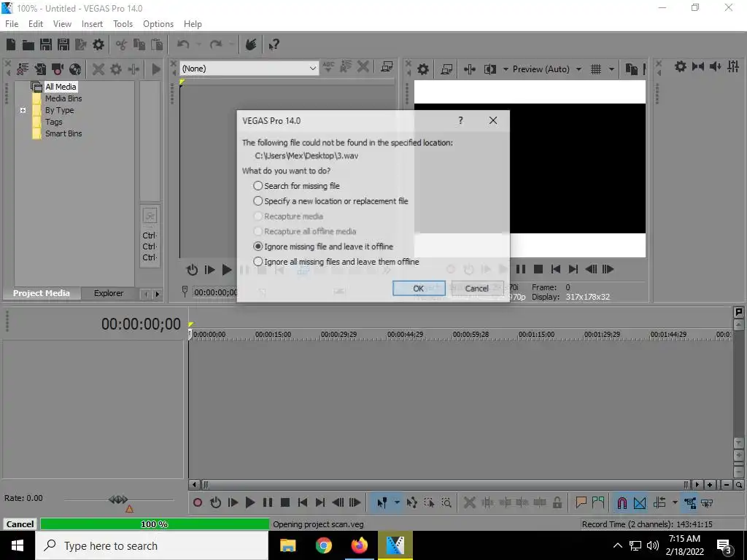Open the File menu
This screenshot has width=747, height=560.
click(x=12, y=24)
